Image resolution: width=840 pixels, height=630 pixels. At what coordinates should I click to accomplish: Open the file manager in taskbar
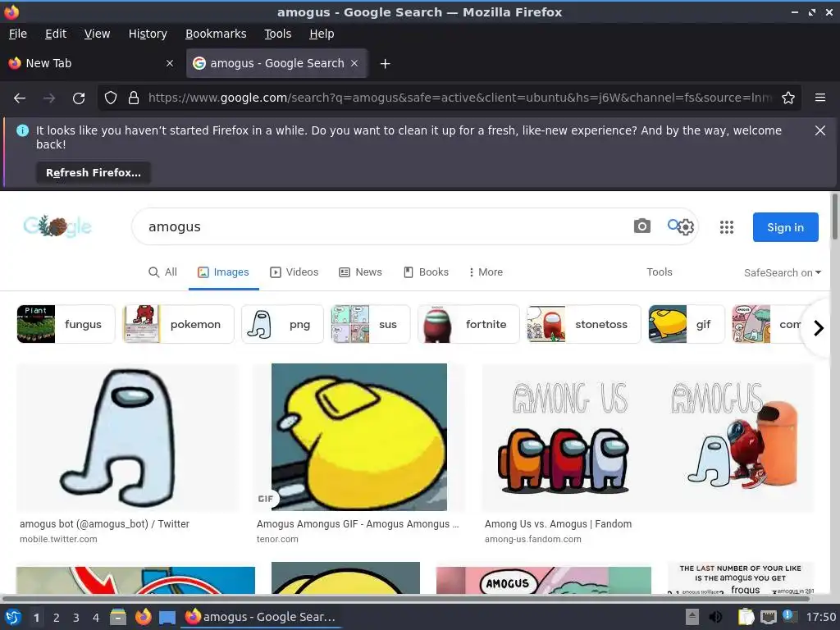click(118, 618)
